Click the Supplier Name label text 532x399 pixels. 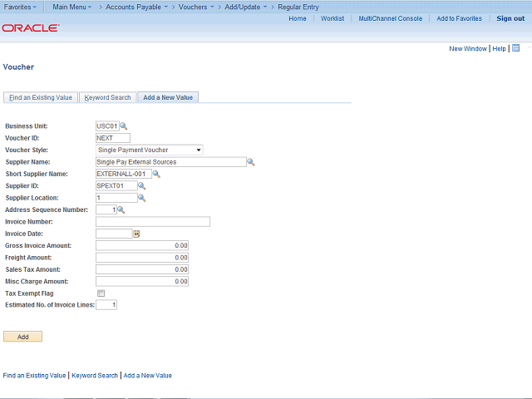coord(27,162)
